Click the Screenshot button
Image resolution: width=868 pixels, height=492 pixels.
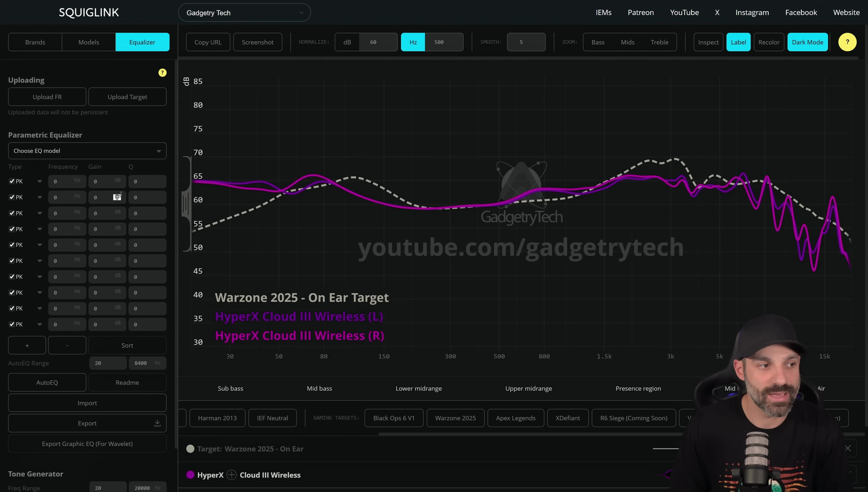click(x=257, y=42)
